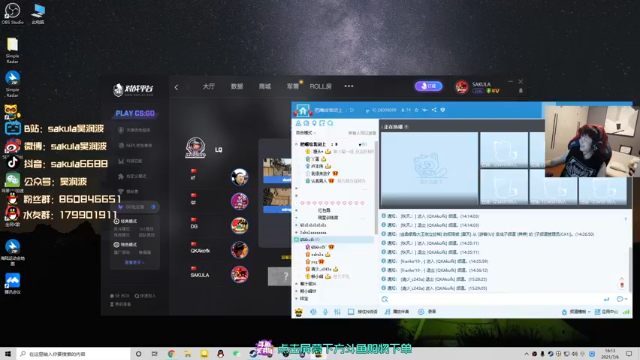Click QKAkofk player avatar in team list
Image resolution: width=640 pixels, height=360 pixels.
[240, 250]
